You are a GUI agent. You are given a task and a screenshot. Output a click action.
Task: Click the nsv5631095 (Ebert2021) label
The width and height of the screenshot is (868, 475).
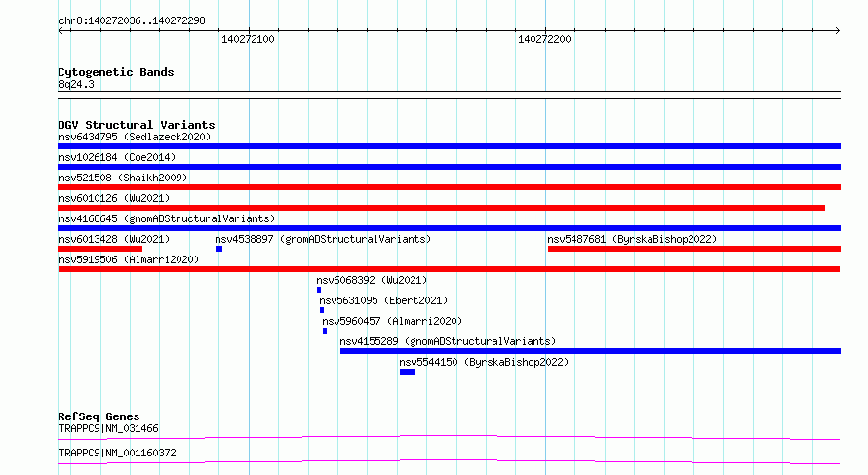pos(383,300)
